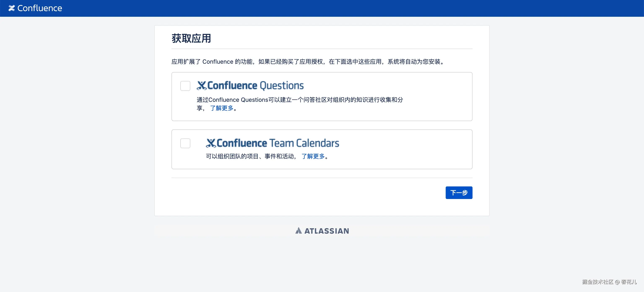Click the Atlassian logo in the footer
The width and height of the screenshot is (644, 292).
point(322,231)
